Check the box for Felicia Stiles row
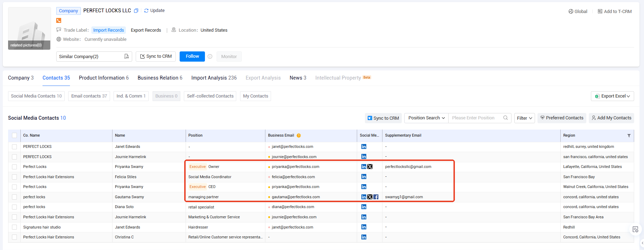Image resolution: width=644 pixels, height=250 pixels. (14, 177)
